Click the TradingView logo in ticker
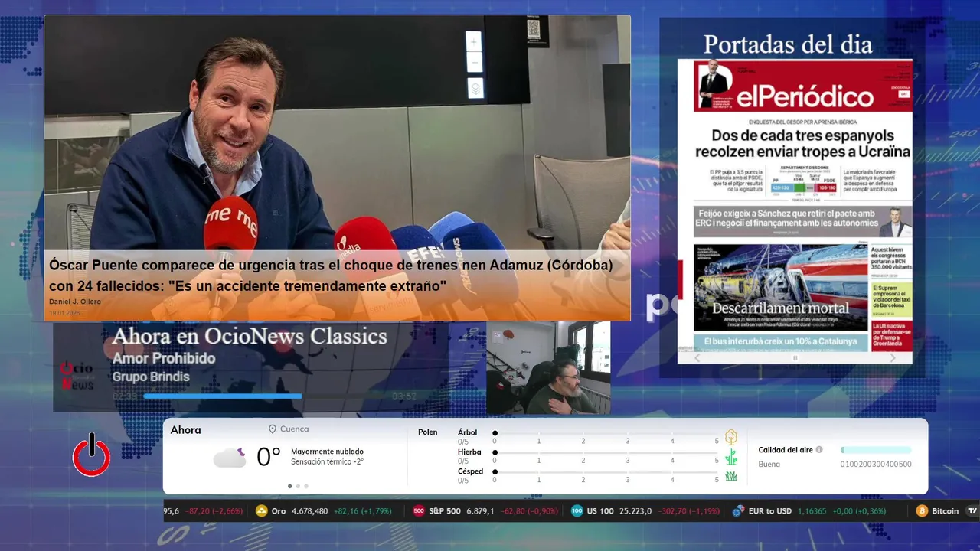 click(x=972, y=511)
